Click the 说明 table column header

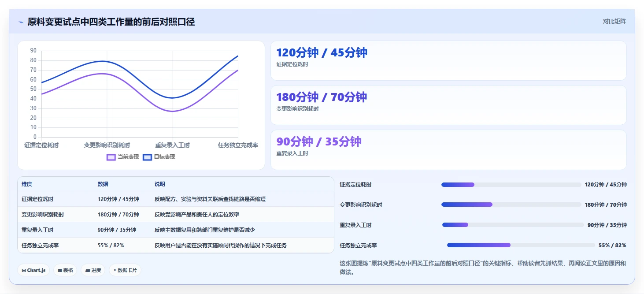[159, 184]
